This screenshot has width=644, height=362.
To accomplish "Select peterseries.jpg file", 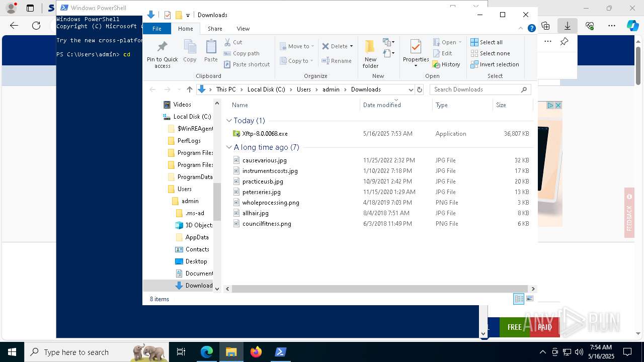I will click(x=261, y=192).
